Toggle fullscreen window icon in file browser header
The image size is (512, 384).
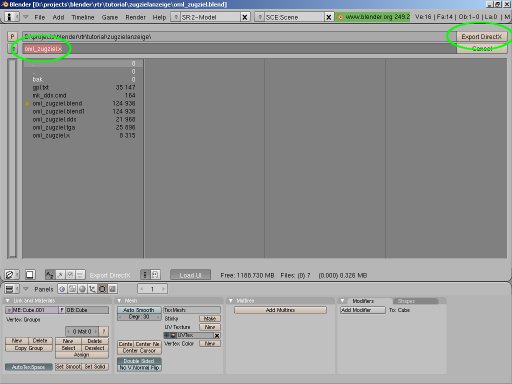[30, 275]
